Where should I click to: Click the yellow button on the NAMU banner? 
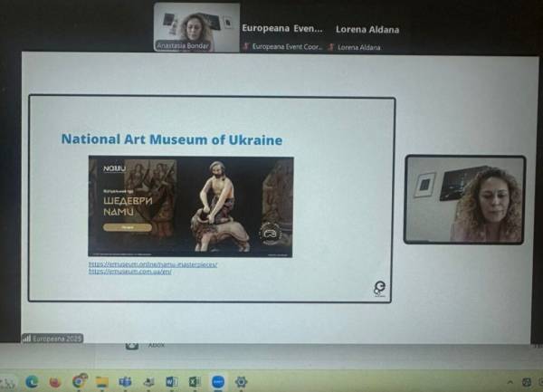127,227
